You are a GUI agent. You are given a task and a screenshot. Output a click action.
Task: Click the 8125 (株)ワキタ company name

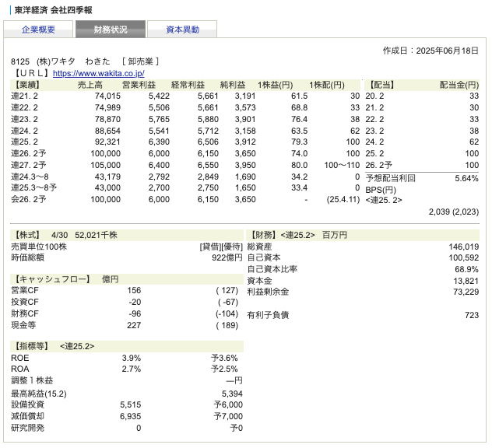pyautogui.click(x=43, y=61)
